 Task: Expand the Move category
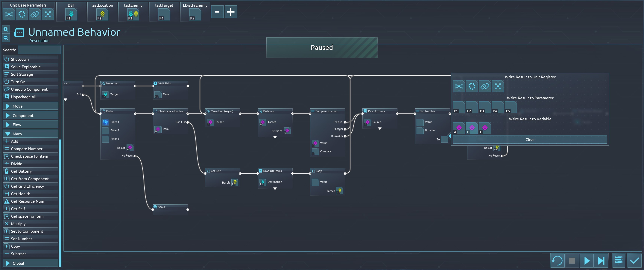(x=31, y=106)
